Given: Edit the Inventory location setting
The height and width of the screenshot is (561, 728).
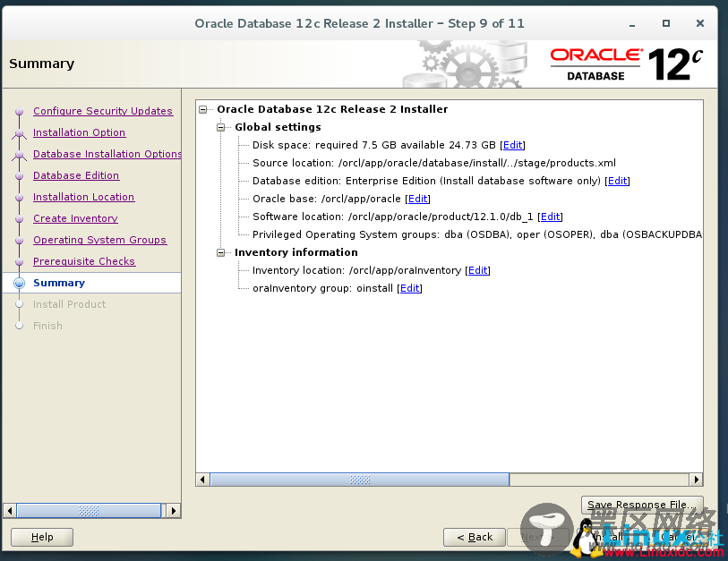Looking at the screenshot, I should [x=478, y=270].
